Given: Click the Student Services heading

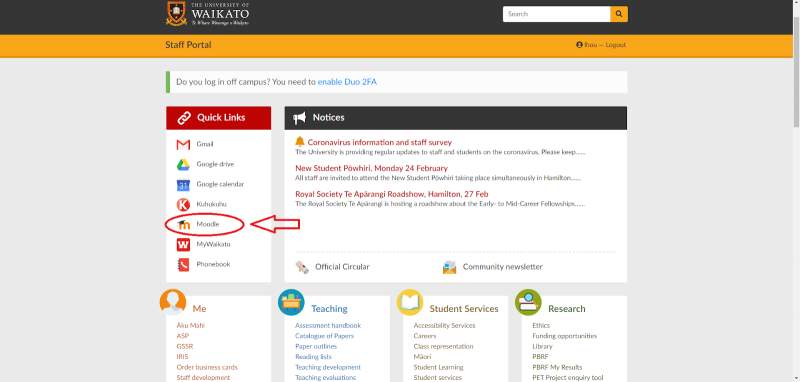Looking at the screenshot, I should click(x=464, y=309).
